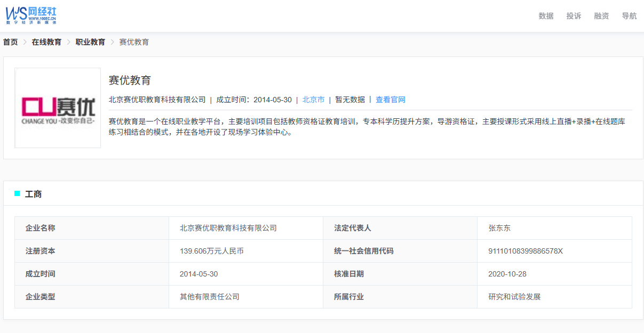This screenshot has width=644, height=333.
Task: Click the 暂无数据 text
Action: (350, 100)
